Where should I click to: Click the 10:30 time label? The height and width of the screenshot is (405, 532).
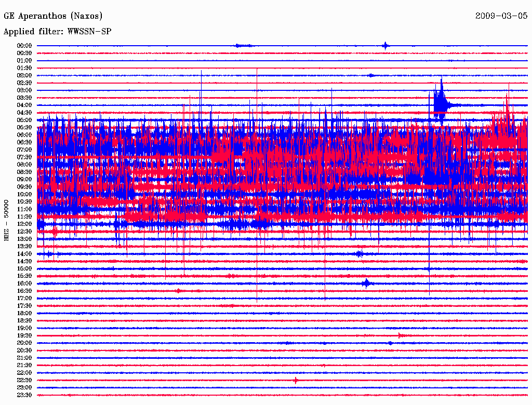pyautogui.click(x=24, y=202)
